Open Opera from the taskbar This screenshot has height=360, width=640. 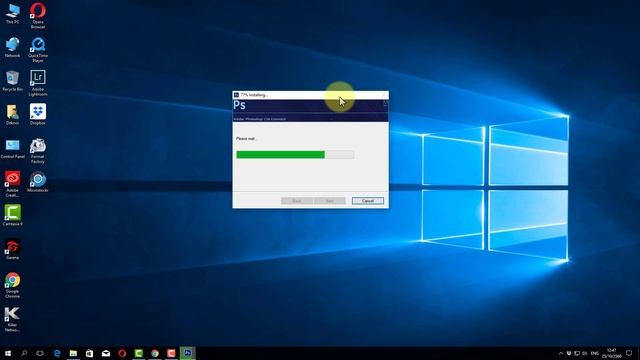pyautogui.click(x=122, y=353)
